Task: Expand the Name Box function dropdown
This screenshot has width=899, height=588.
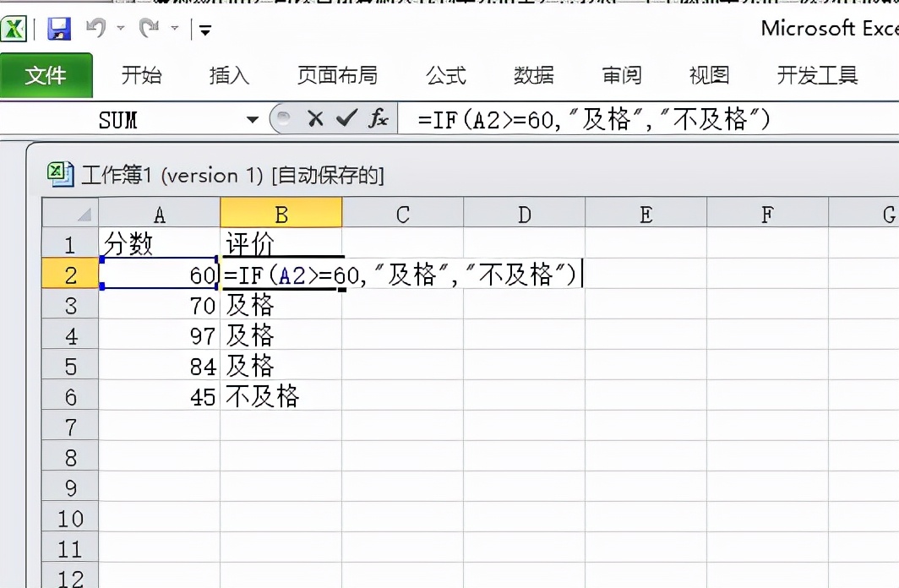Action: (253, 120)
